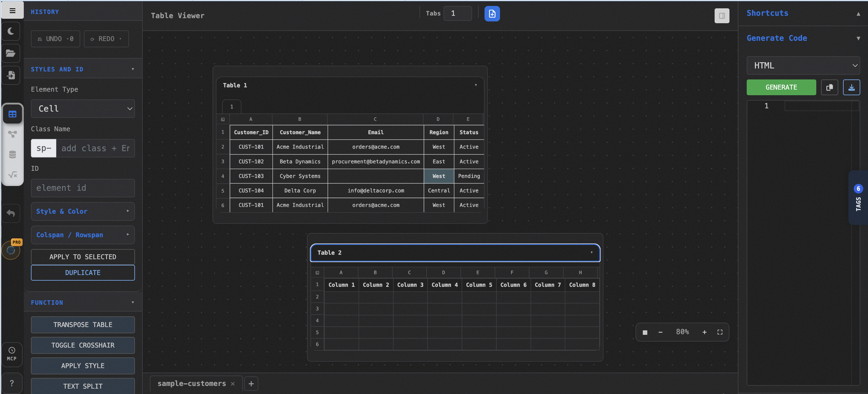
Task: Click the grid toggle in zoom bar
Action: pos(644,332)
